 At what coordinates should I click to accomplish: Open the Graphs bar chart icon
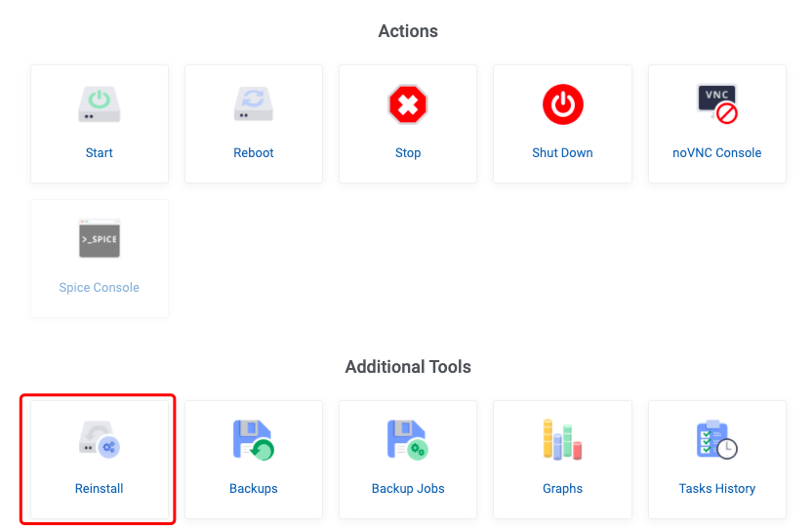[x=562, y=439]
